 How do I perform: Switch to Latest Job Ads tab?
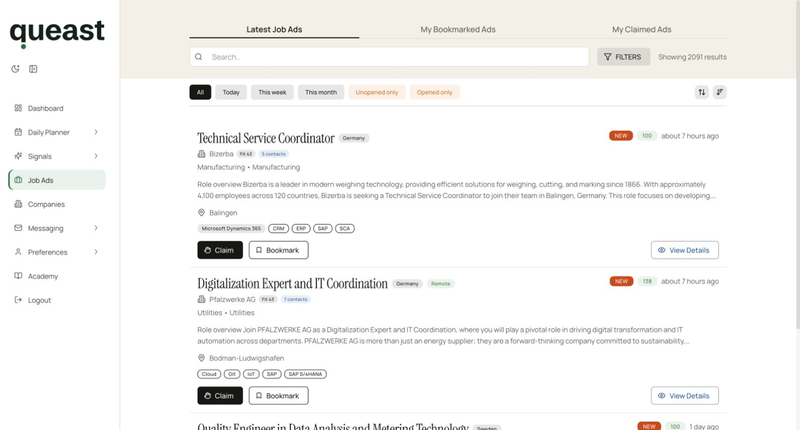pyautogui.click(x=274, y=30)
